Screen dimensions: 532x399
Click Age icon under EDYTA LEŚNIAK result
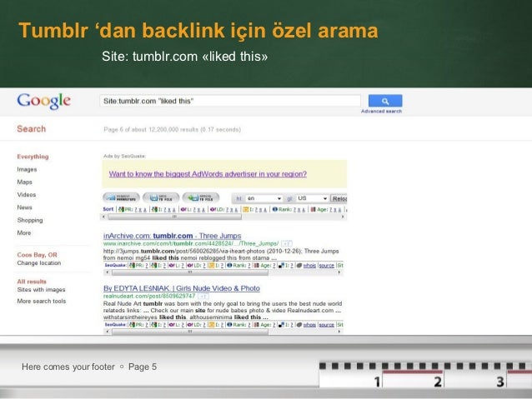[257, 325]
